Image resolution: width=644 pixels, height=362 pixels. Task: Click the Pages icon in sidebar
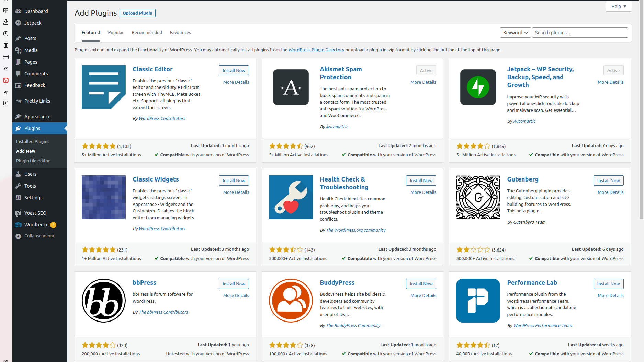point(18,62)
